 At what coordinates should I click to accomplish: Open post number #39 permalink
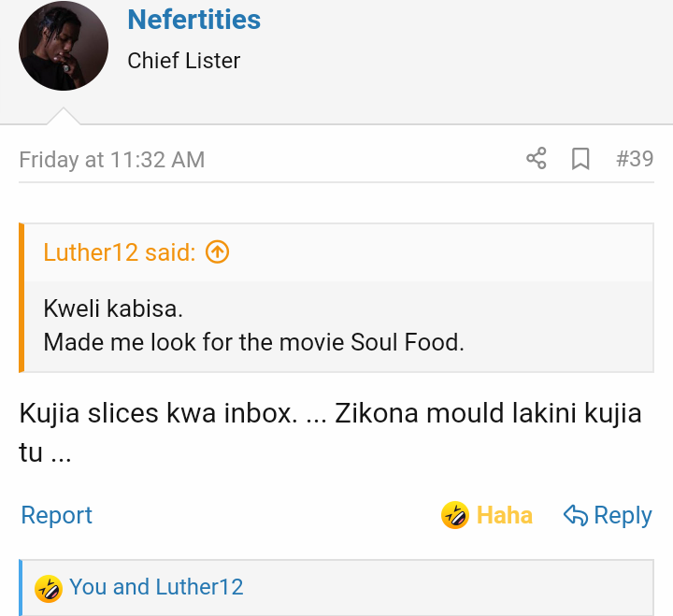pos(635,159)
